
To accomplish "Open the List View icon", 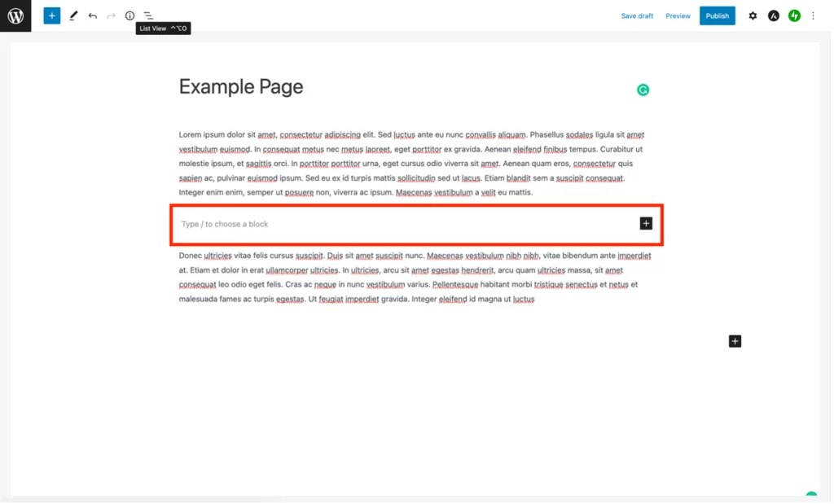I will tap(148, 16).
